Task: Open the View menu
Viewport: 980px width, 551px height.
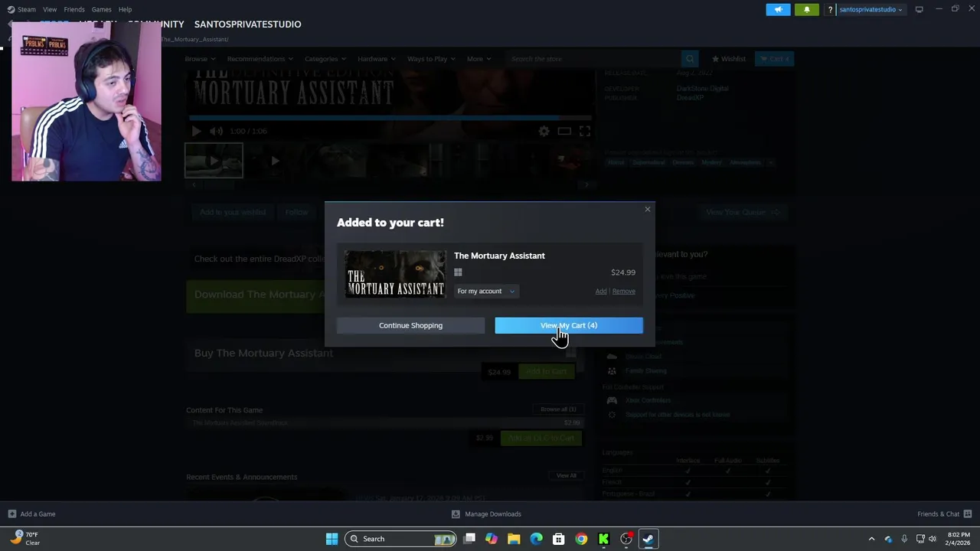Action: click(50, 9)
